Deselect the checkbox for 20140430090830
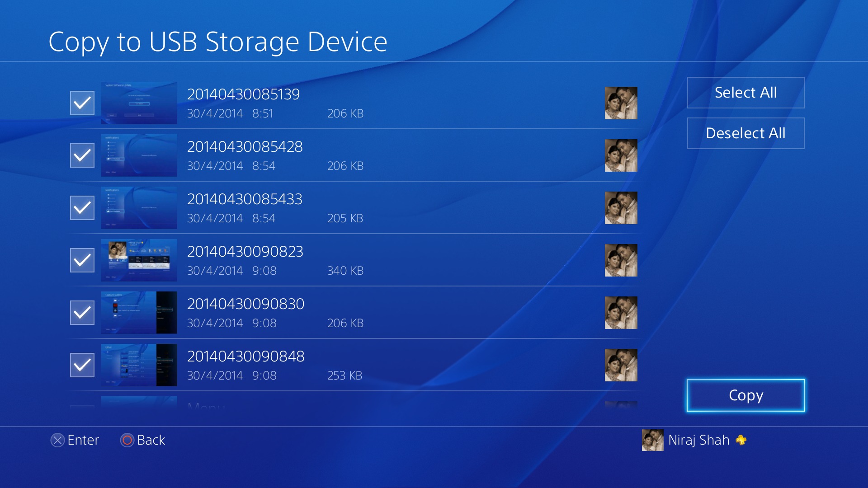This screenshot has height=488, width=868. pos(82,313)
